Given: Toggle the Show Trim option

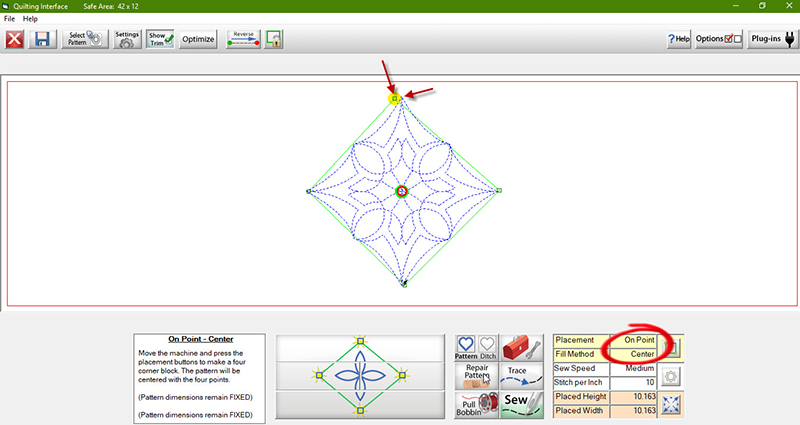Looking at the screenshot, I should [160, 39].
